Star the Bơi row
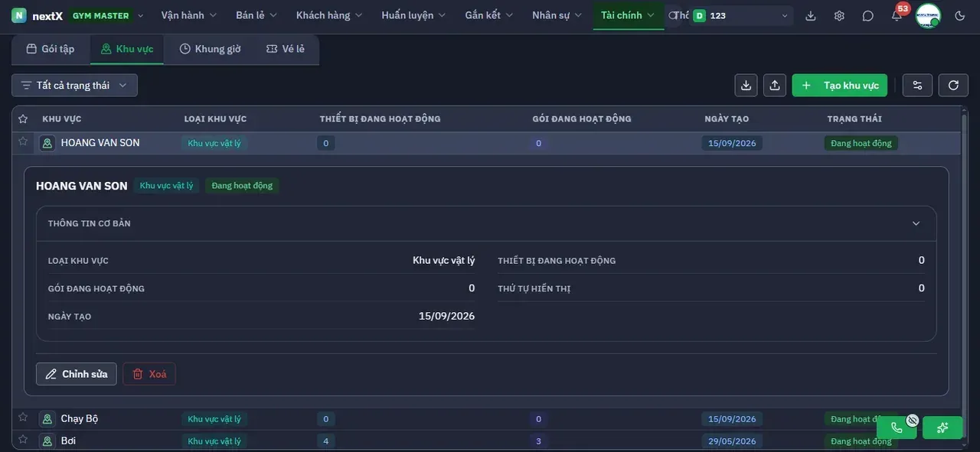Viewport: 980px width, 452px height. [x=23, y=440]
